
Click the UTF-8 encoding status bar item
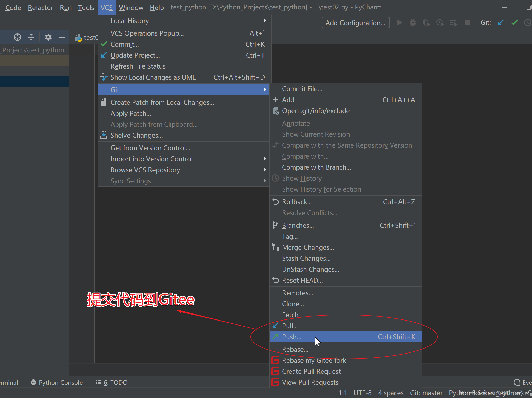(362, 393)
